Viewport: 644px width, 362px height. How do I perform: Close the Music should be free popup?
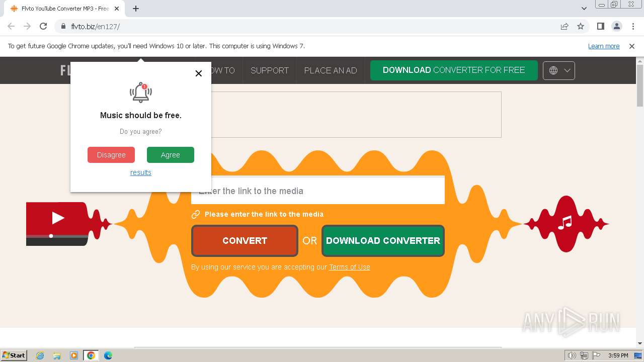pyautogui.click(x=199, y=73)
